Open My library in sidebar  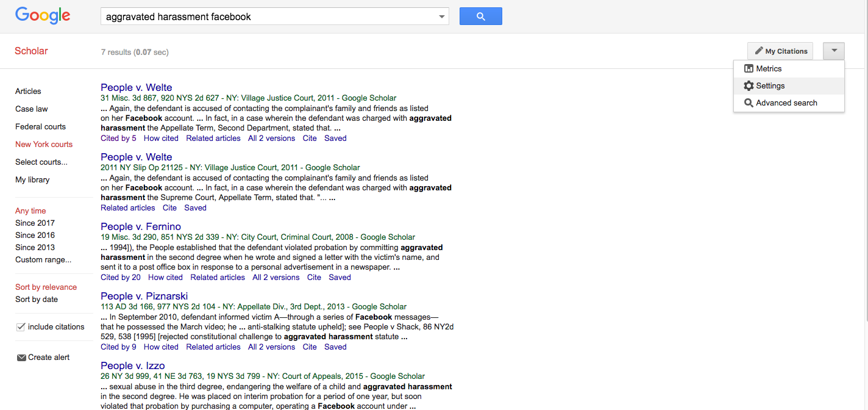click(32, 179)
